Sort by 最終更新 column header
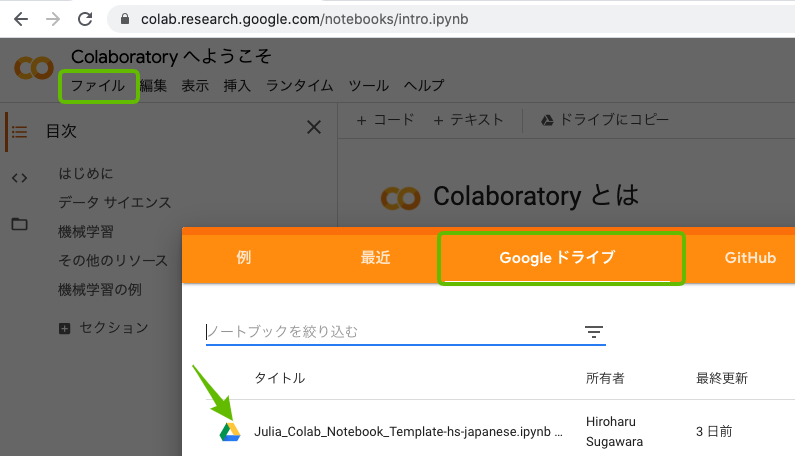 pos(721,378)
